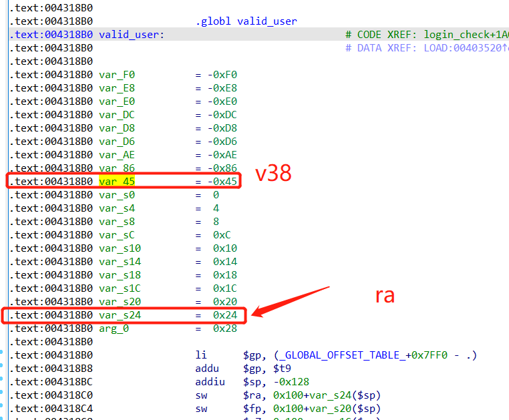Select the var_s24 variable definition
The image size is (509, 420).
click(120, 315)
